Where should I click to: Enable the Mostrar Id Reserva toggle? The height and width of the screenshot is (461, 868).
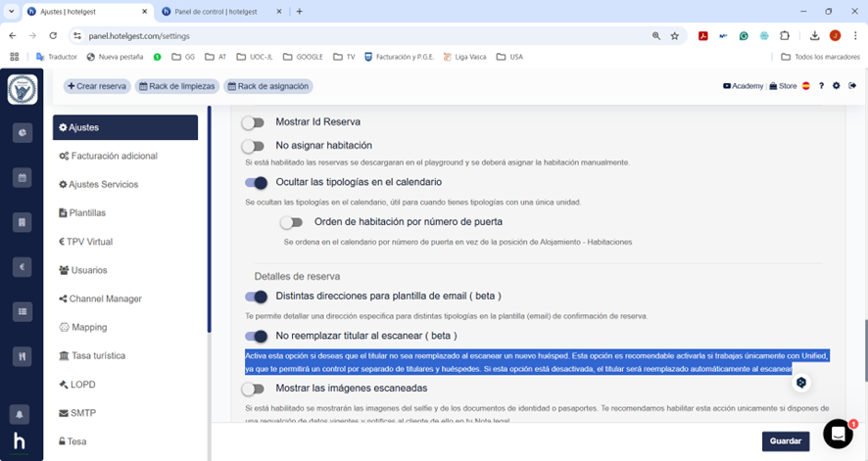pos(255,122)
